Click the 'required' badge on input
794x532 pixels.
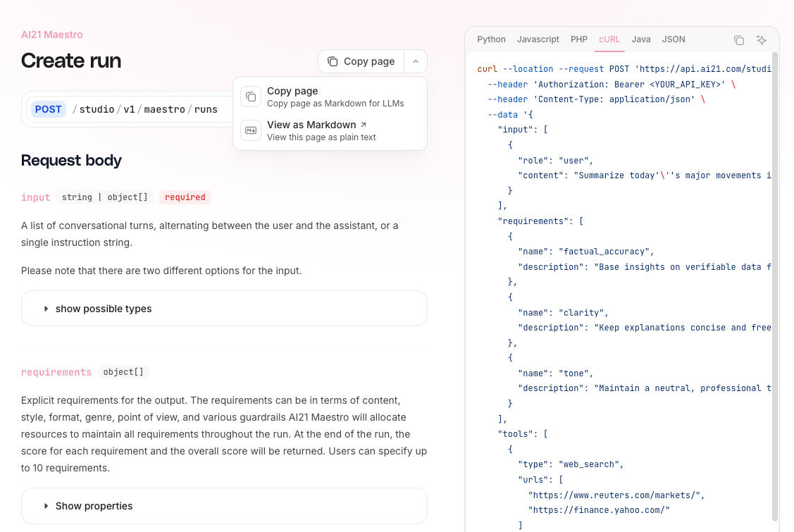pyautogui.click(x=185, y=197)
